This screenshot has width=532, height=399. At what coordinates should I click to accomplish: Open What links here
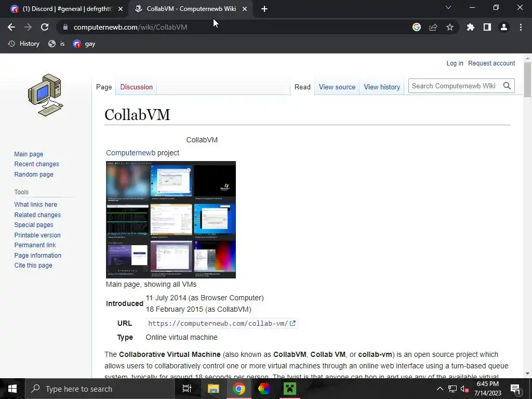(x=36, y=205)
